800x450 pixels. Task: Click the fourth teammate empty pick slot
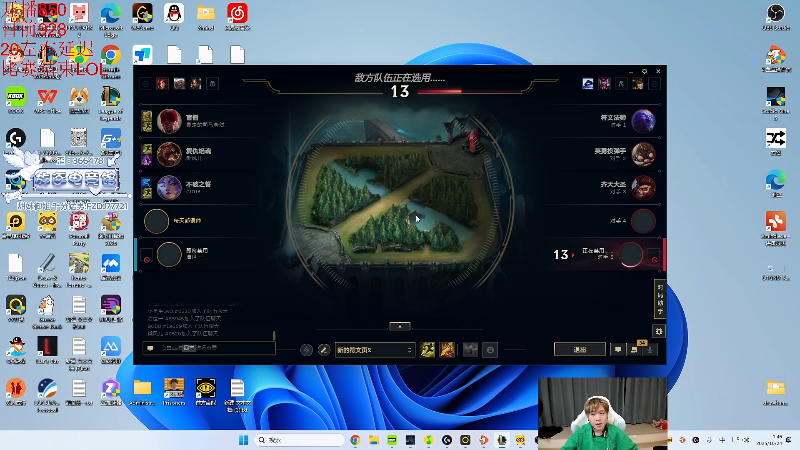(x=156, y=221)
